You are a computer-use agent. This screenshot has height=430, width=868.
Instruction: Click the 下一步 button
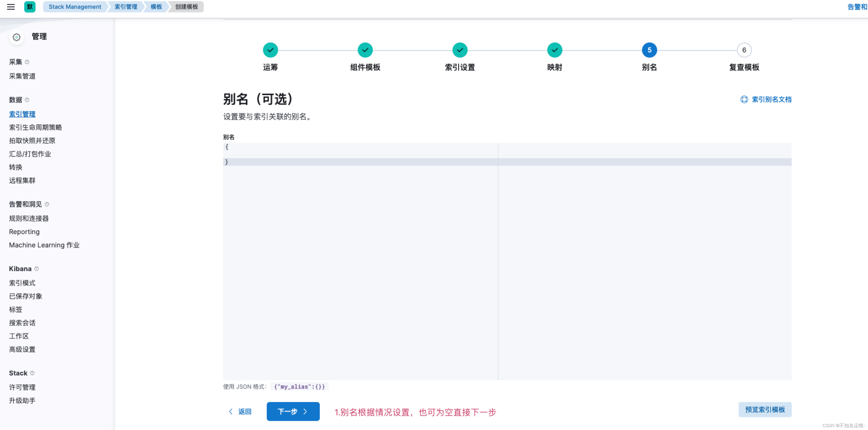point(293,411)
